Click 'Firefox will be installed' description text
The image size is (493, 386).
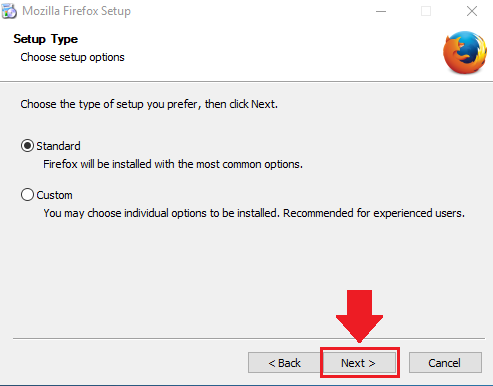click(173, 164)
